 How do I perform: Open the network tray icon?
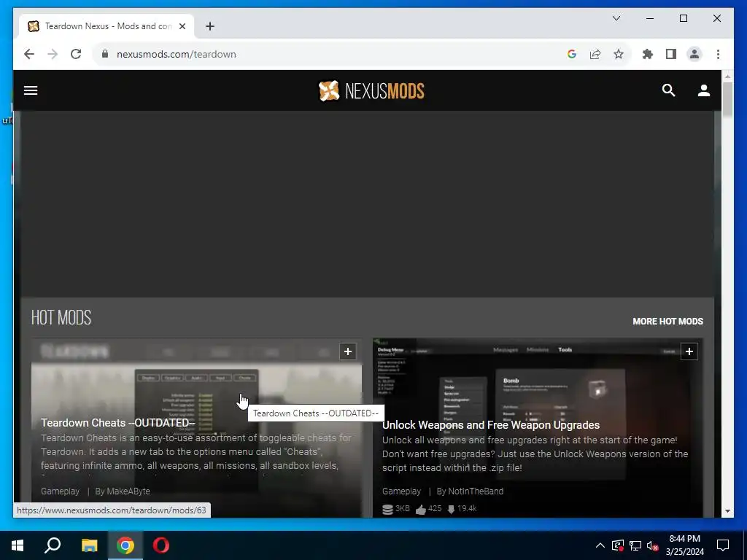(635, 545)
